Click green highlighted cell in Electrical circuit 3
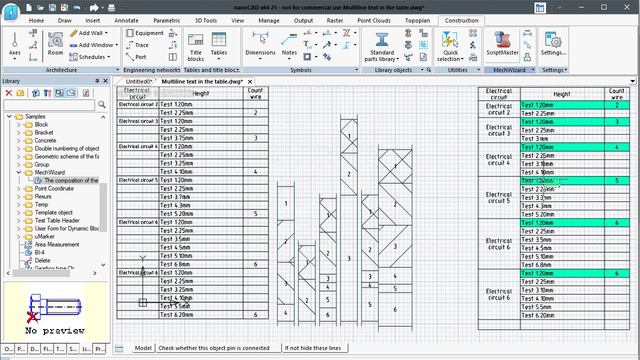640x360 pixels. tap(562, 122)
